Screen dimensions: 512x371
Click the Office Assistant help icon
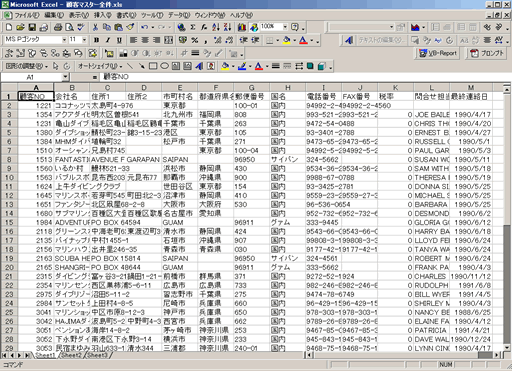tap(295, 27)
